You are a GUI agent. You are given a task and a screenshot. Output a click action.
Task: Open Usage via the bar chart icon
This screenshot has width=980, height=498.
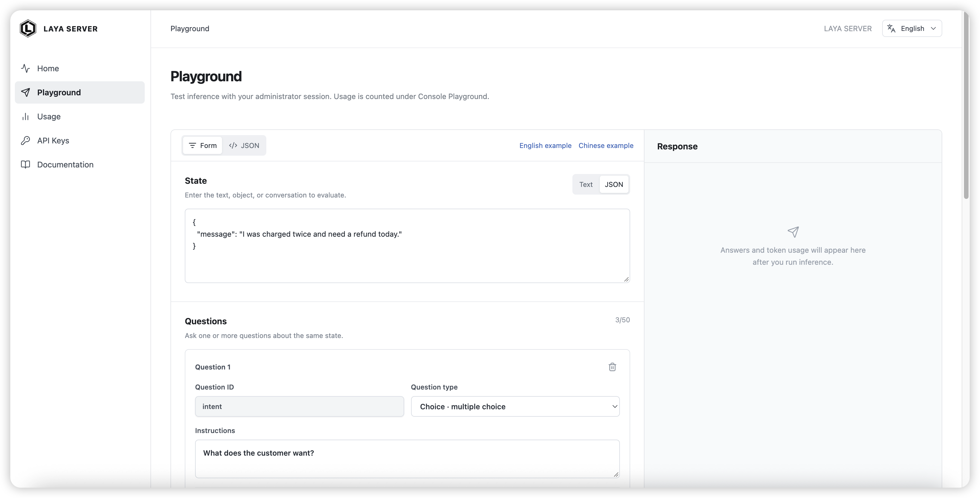click(25, 116)
